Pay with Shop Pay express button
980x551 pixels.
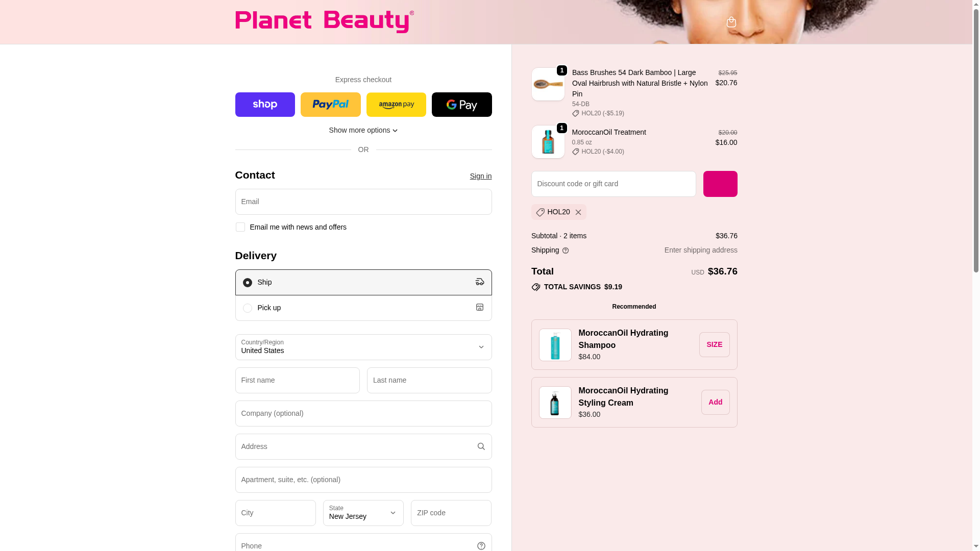(x=265, y=105)
